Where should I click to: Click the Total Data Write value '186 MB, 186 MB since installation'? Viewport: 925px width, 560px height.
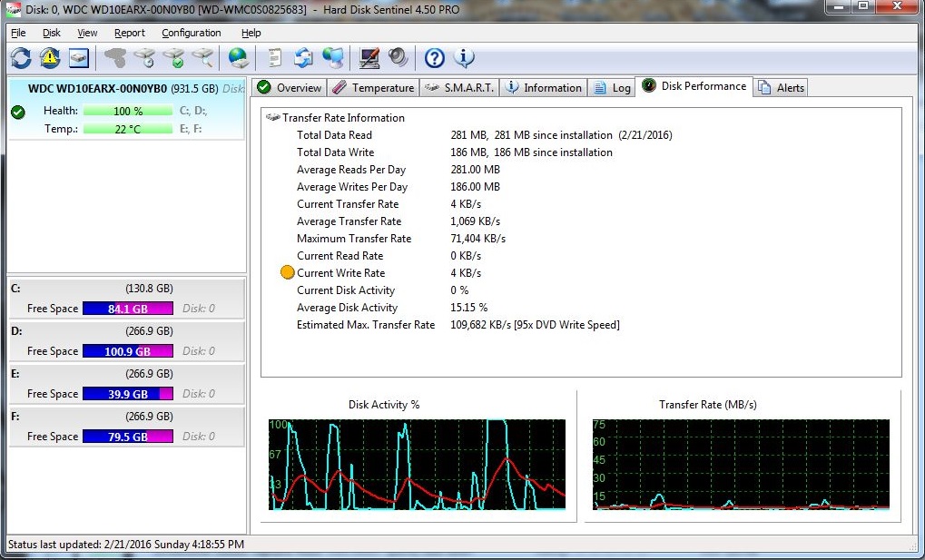click(532, 152)
